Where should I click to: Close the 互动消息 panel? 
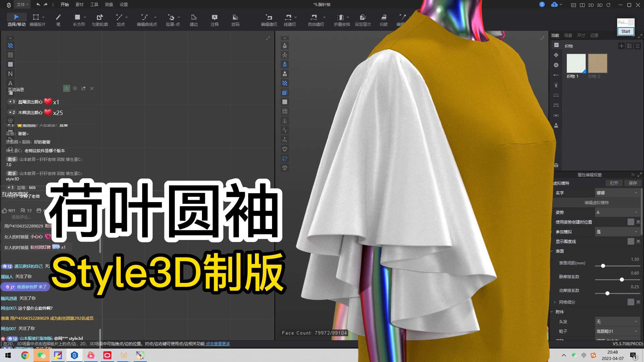92,88
